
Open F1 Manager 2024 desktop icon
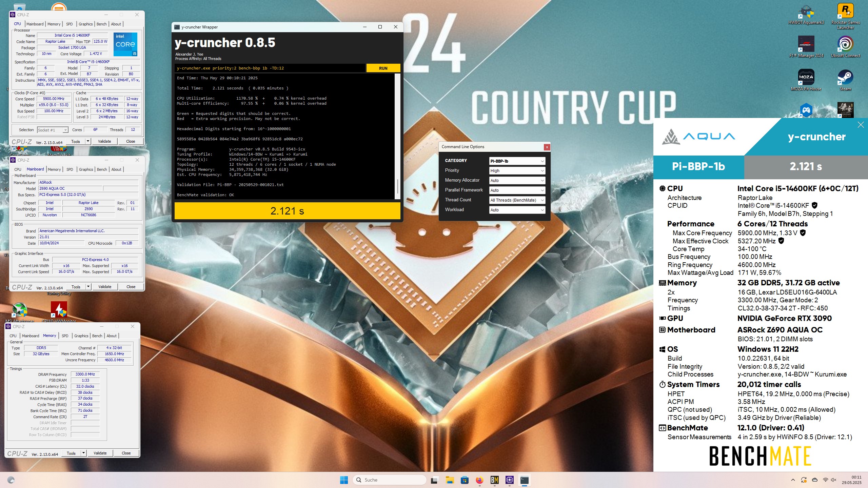pyautogui.click(x=806, y=47)
